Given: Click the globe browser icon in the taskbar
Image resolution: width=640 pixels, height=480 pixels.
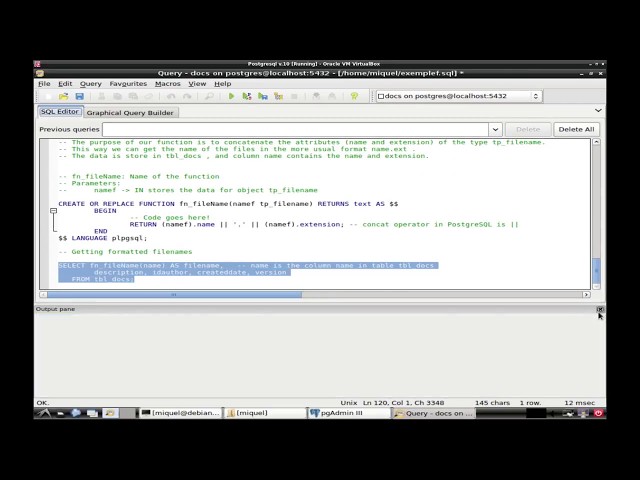Looking at the screenshot, I should pos(76,413).
